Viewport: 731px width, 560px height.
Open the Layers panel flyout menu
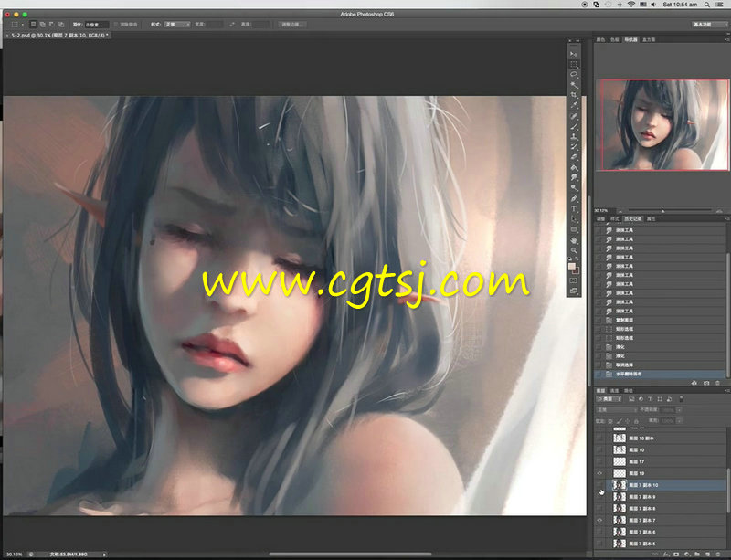tap(726, 391)
